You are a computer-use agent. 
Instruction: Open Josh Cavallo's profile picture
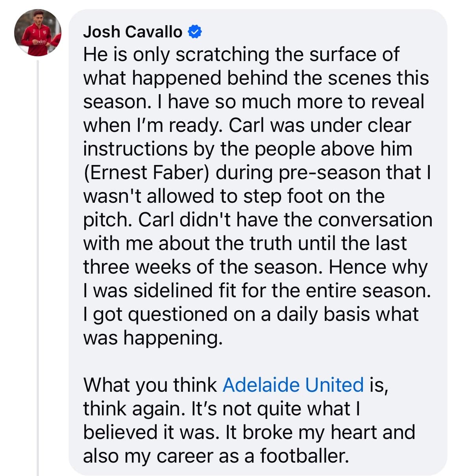(x=38, y=33)
